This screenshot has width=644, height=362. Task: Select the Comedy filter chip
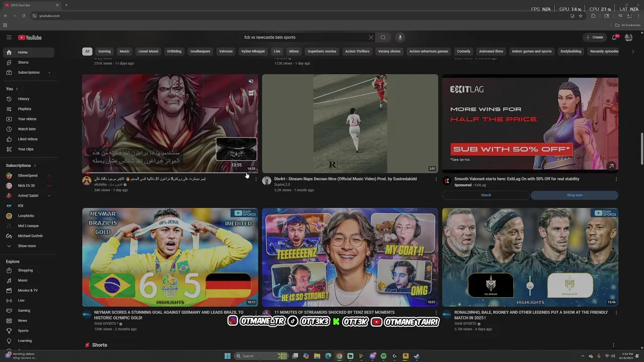(x=463, y=51)
